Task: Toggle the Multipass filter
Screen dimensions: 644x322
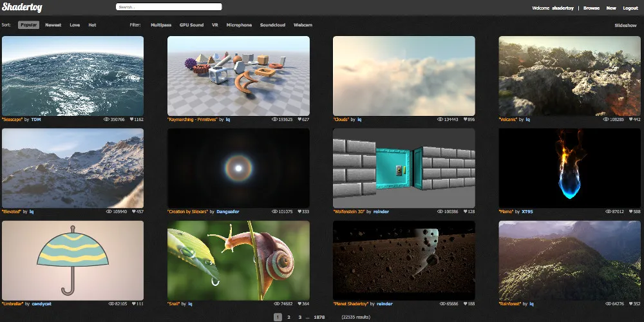Action: [161, 25]
